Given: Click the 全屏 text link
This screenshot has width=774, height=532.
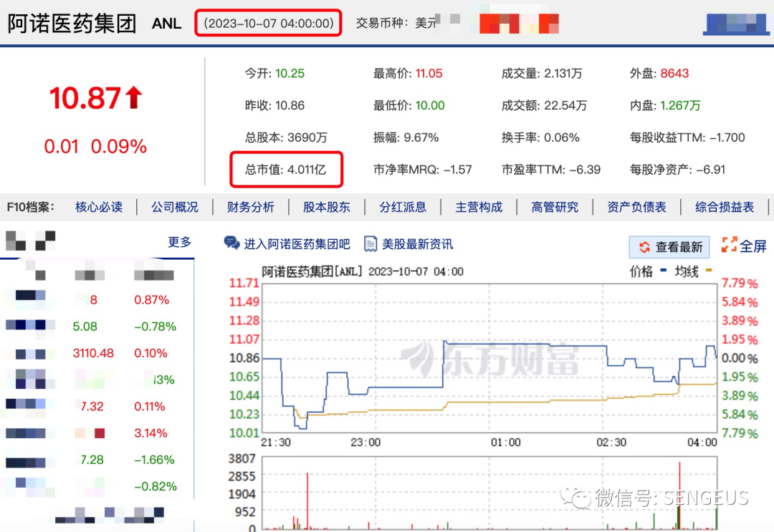Looking at the screenshot, I should point(752,246).
